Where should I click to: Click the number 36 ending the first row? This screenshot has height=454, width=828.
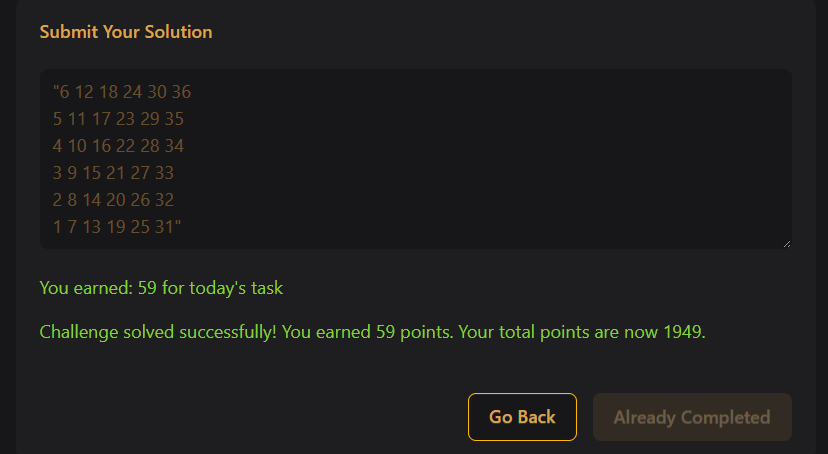181,93
